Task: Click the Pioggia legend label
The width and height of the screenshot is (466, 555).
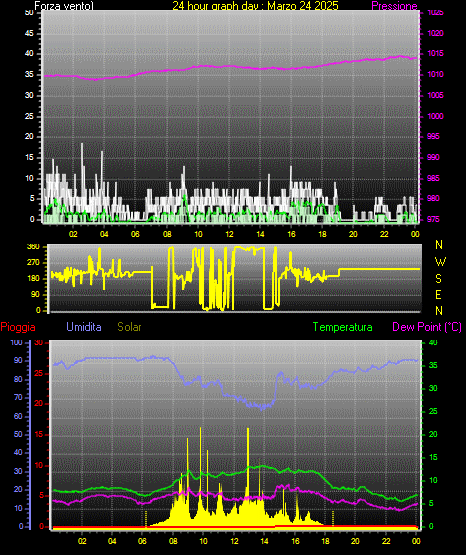Action: [18, 327]
